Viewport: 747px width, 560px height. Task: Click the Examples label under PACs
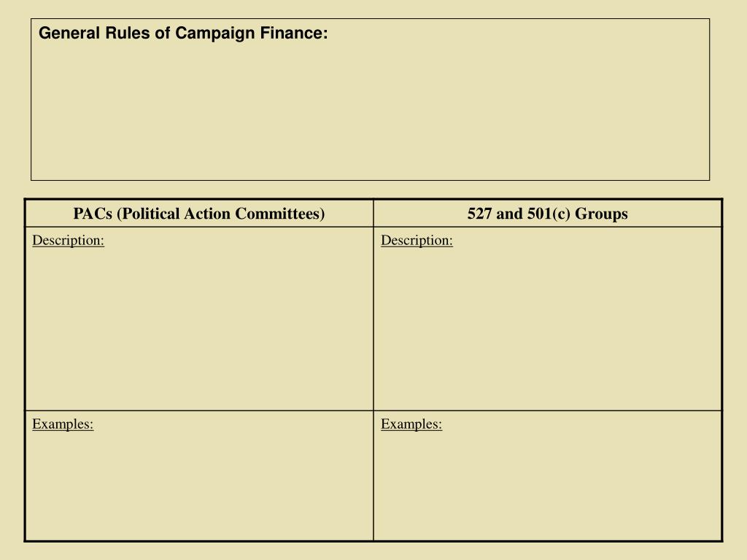point(63,424)
